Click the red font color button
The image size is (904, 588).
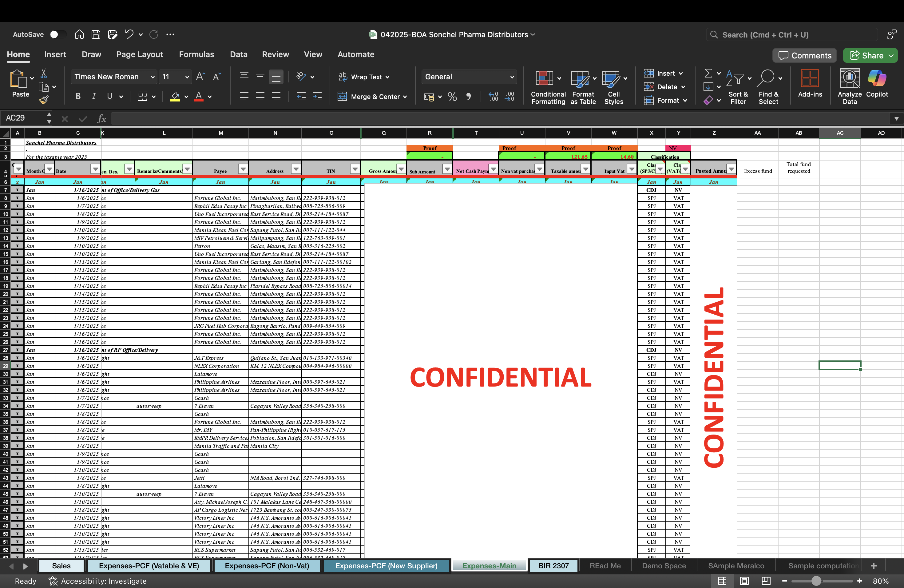[x=198, y=97]
